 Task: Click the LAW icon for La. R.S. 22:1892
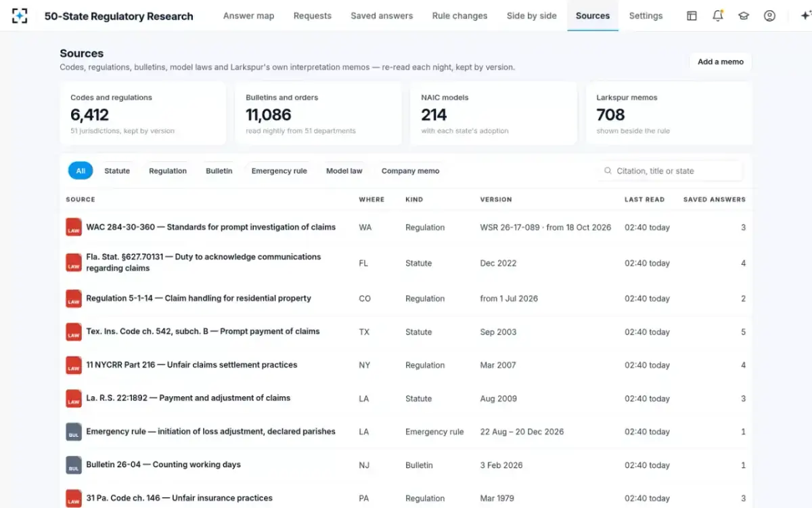click(74, 398)
